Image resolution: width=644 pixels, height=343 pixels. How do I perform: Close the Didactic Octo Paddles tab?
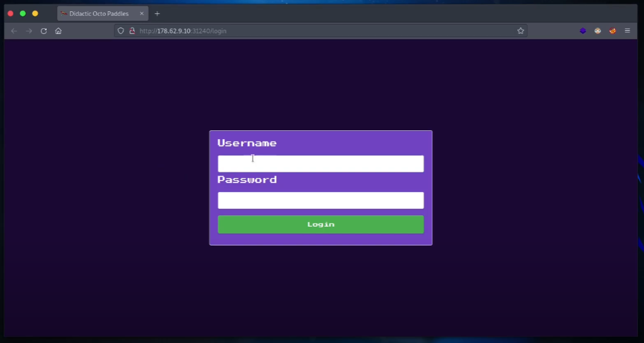click(x=142, y=14)
